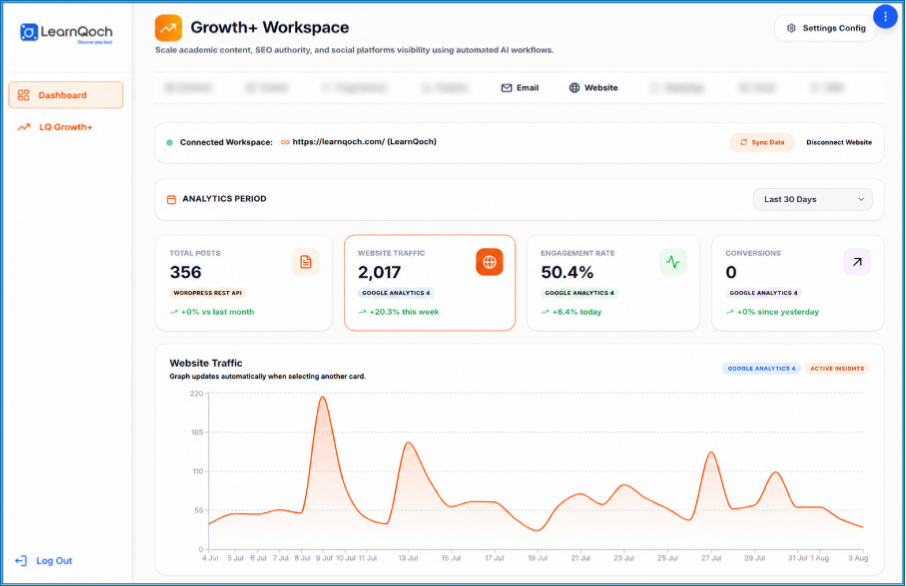Click the Website globe tab icon
The width and height of the screenshot is (906, 586).
point(574,88)
